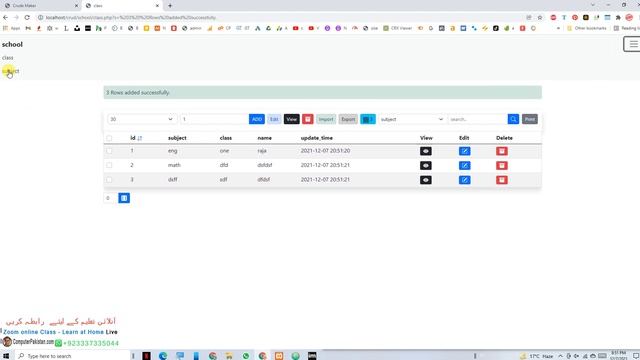Open the class nav link
Viewport: 640px width, 360px height.
7,58
